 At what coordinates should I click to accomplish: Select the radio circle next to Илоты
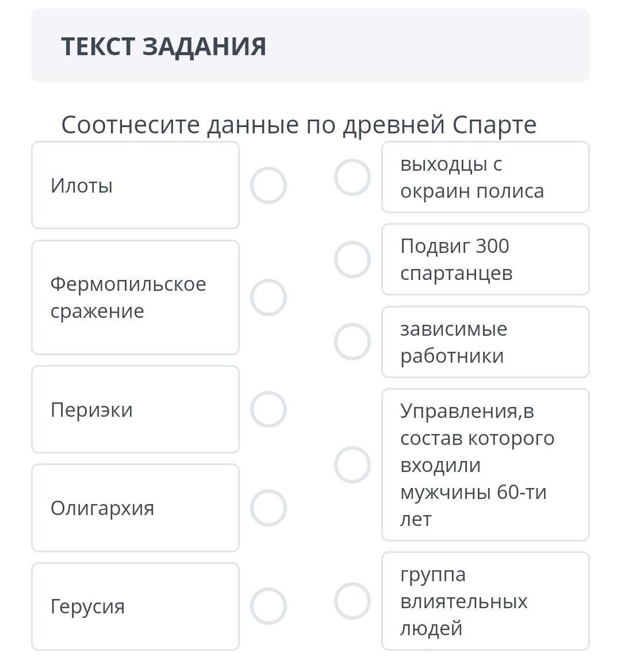269,185
